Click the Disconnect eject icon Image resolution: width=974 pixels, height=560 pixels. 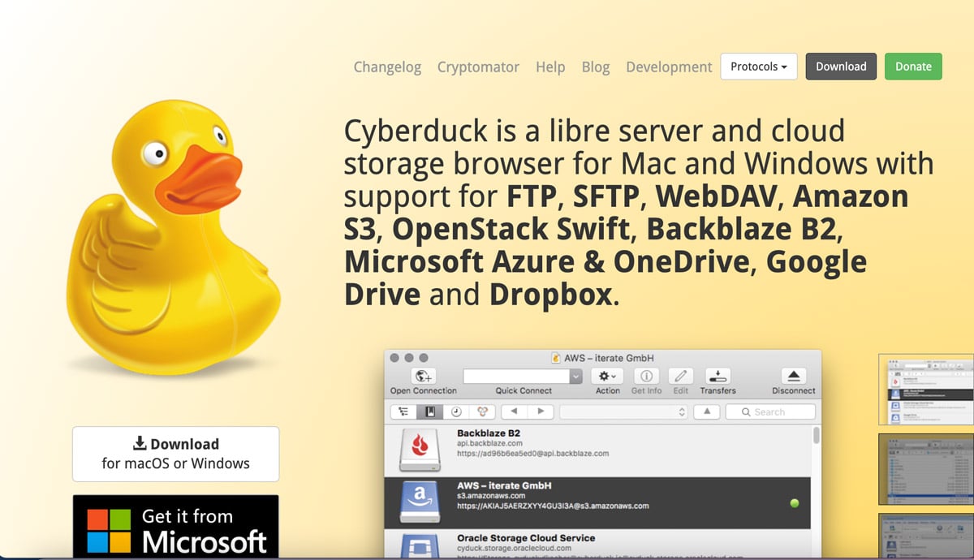point(793,376)
